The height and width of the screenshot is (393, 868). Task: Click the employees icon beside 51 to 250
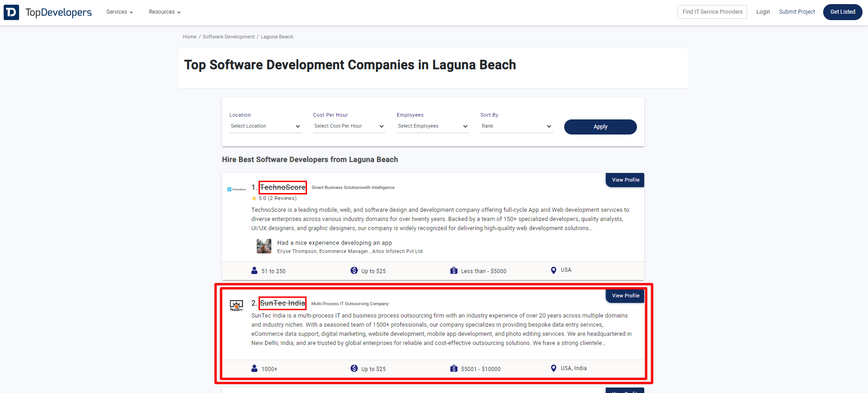click(x=254, y=270)
